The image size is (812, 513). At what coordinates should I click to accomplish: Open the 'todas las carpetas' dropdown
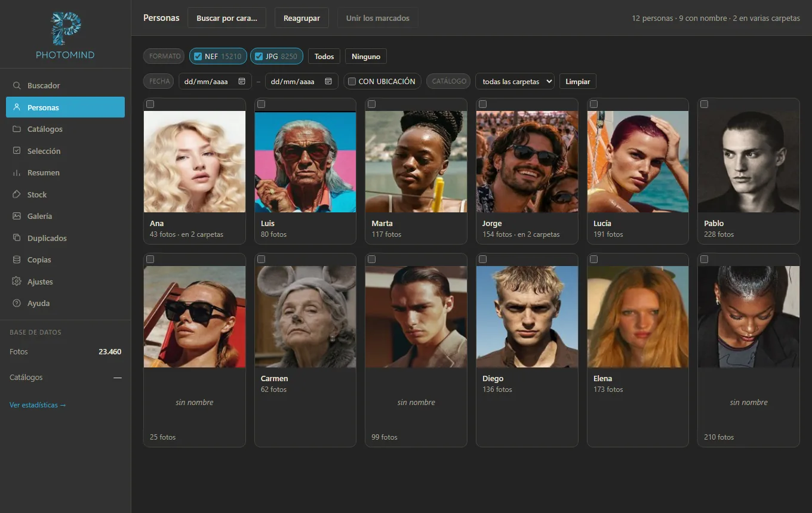point(515,81)
